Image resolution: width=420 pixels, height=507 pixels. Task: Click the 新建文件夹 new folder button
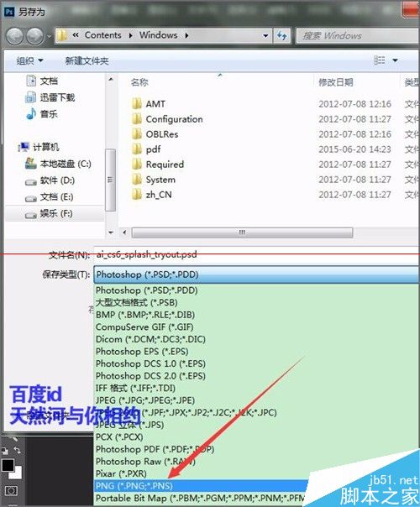(x=87, y=60)
